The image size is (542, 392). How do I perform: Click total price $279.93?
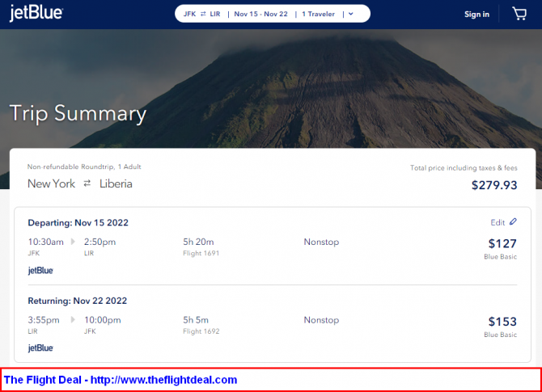tap(494, 185)
